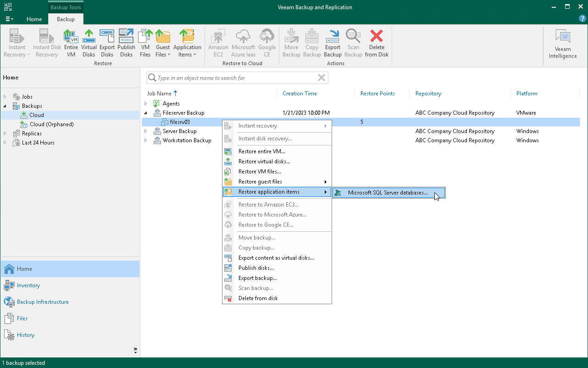The height and width of the screenshot is (368, 588).
Task: Switch to the Home ribbon tab
Action: coord(34,19)
